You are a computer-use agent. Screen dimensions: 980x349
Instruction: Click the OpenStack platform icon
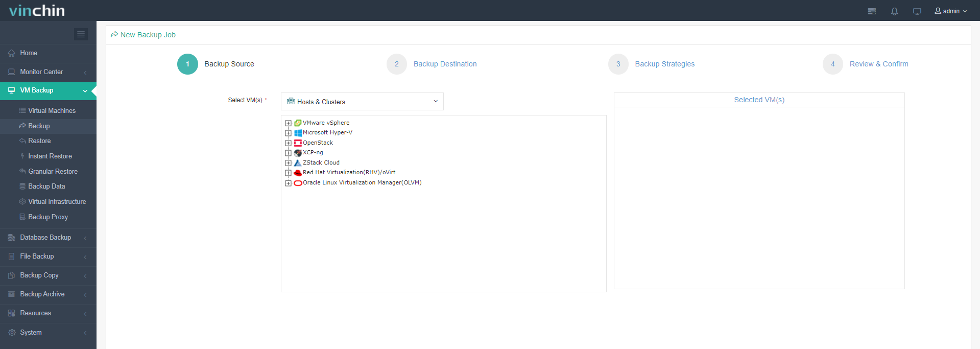pyautogui.click(x=298, y=143)
